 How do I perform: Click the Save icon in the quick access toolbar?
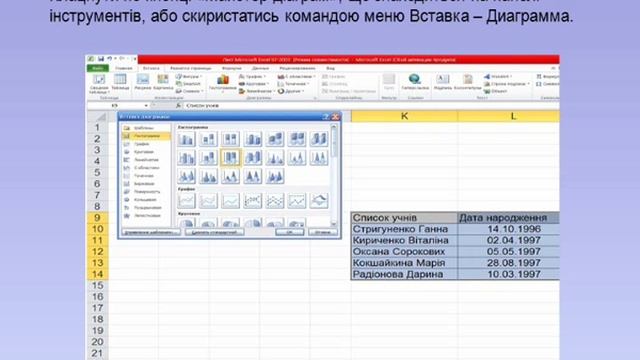(101, 59)
